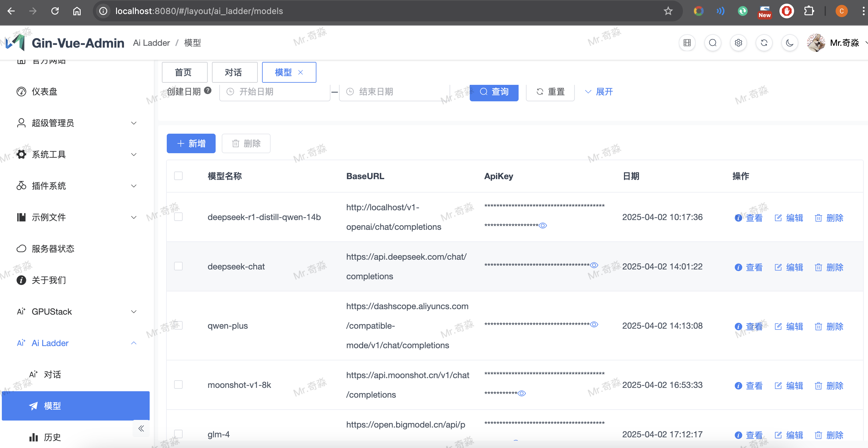Open the settings gear in header
The height and width of the screenshot is (448, 868).
[738, 43]
